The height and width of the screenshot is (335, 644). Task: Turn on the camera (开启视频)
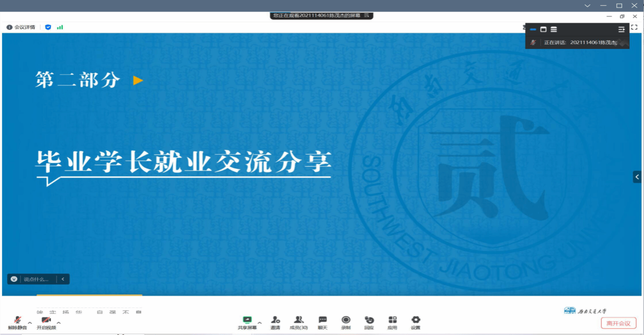(x=46, y=322)
